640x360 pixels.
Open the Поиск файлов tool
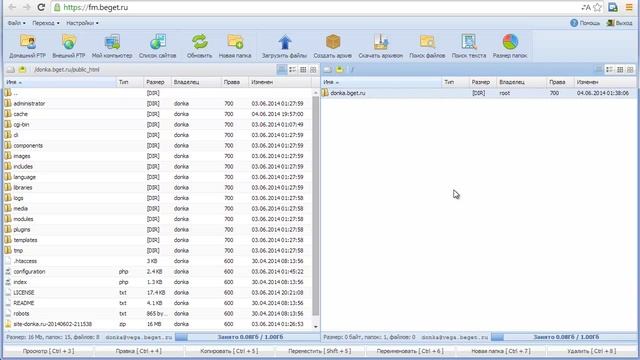click(427, 42)
